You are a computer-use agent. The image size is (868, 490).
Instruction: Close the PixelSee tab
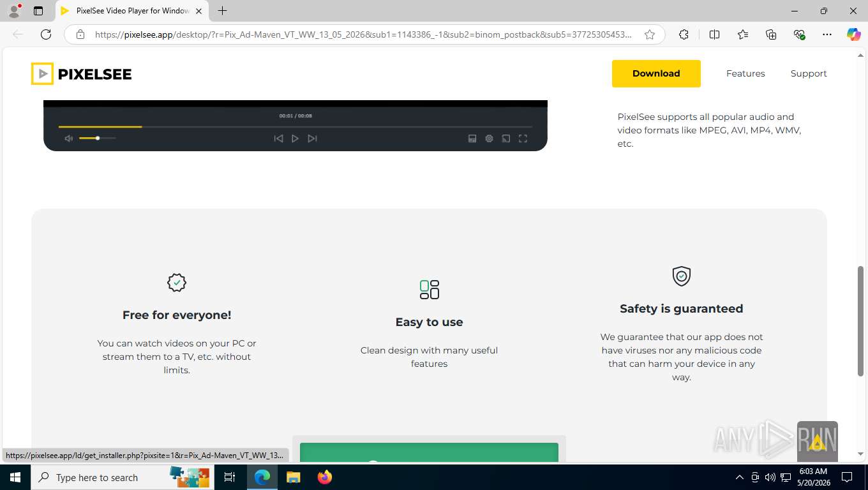click(x=198, y=11)
